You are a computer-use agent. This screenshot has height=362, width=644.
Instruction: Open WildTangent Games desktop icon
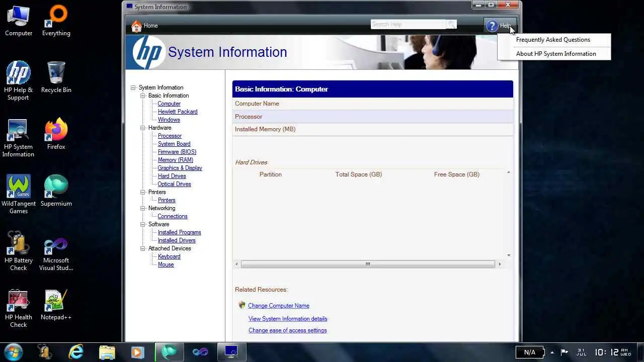coord(19,195)
